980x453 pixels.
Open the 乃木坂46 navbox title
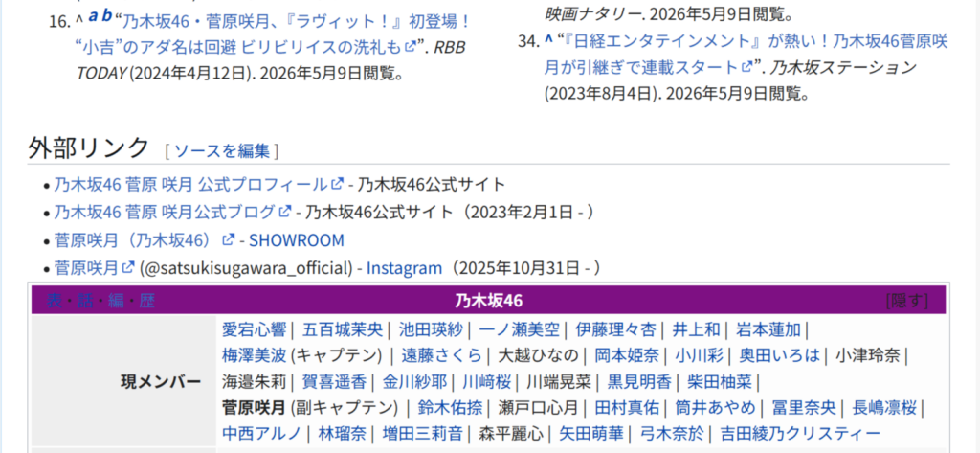pos(489,301)
